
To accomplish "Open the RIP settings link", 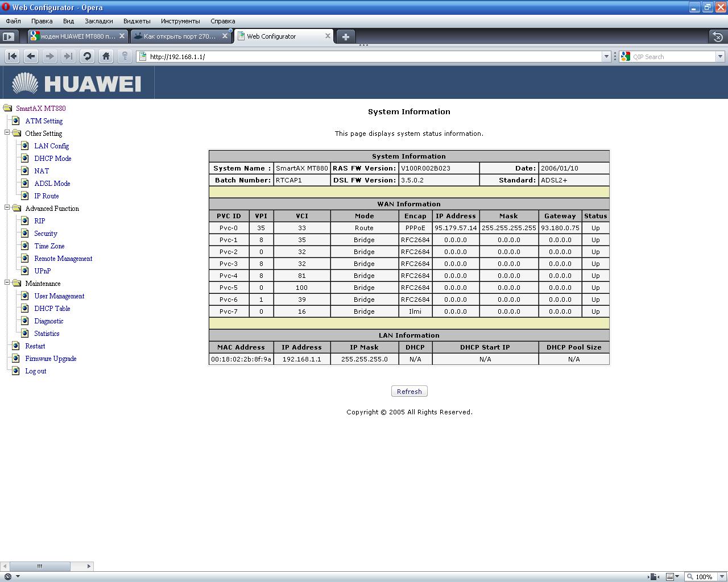I will coord(40,221).
